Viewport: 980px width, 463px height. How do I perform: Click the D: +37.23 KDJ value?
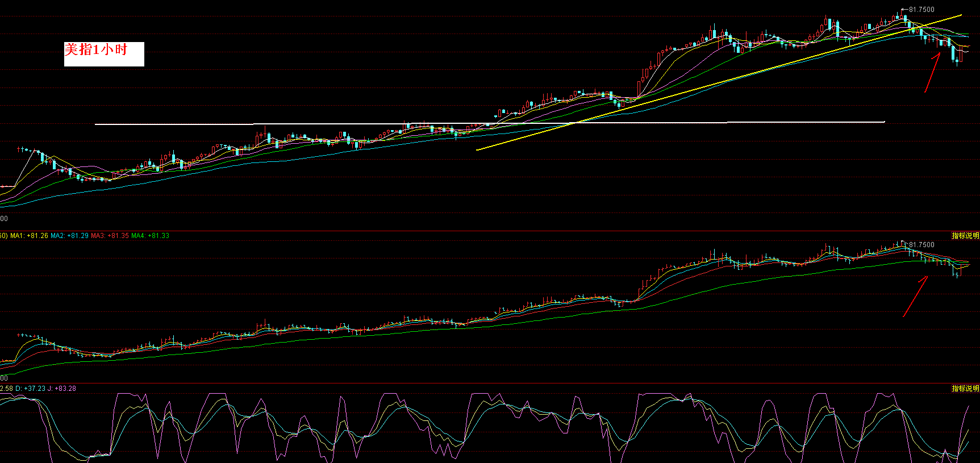click(x=30, y=389)
